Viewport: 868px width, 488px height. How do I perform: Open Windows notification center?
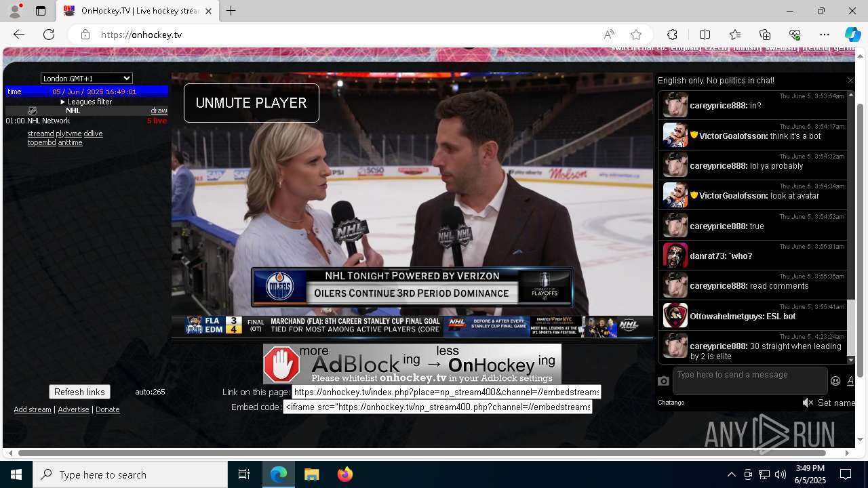click(x=846, y=474)
